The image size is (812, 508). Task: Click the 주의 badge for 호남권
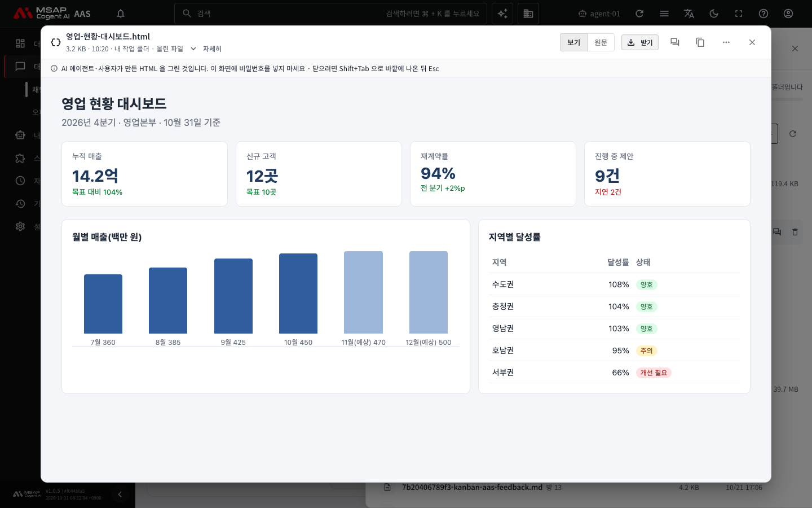[646, 351]
